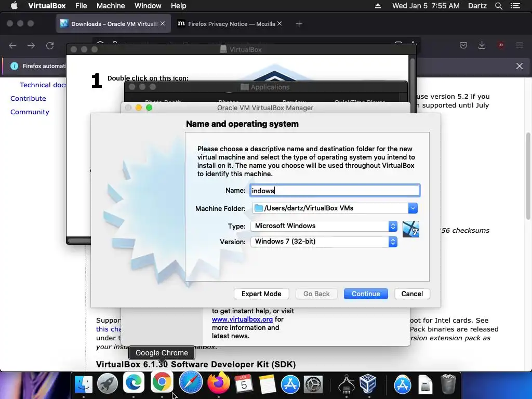Open the Machine menu
532x399 pixels.
(x=111, y=6)
